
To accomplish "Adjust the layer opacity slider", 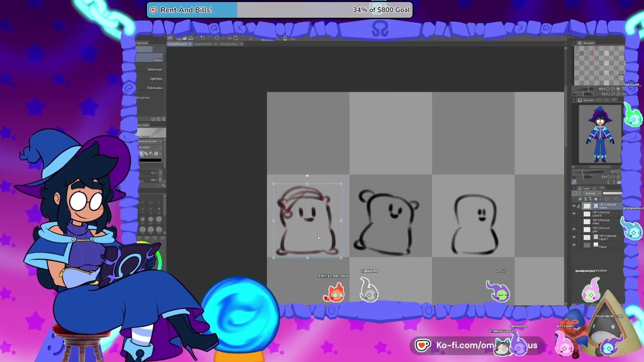I will [612, 193].
